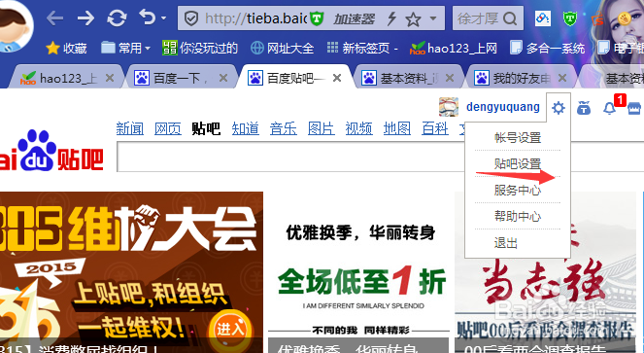Screen dimensions: 644x353
Task: Click the Baidu 贴吧 paw logo
Action: (x=51, y=151)
